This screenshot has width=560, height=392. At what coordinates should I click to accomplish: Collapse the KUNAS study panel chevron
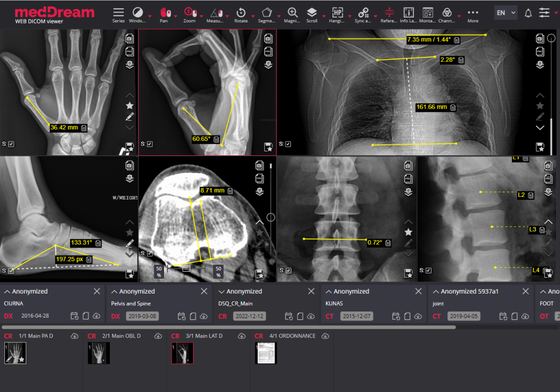click(x=329, y=292)
